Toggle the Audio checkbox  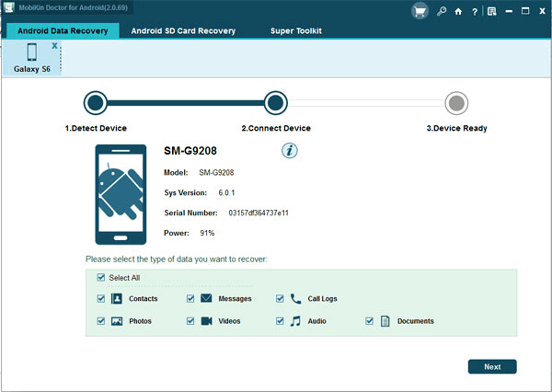tap(280, 321)
